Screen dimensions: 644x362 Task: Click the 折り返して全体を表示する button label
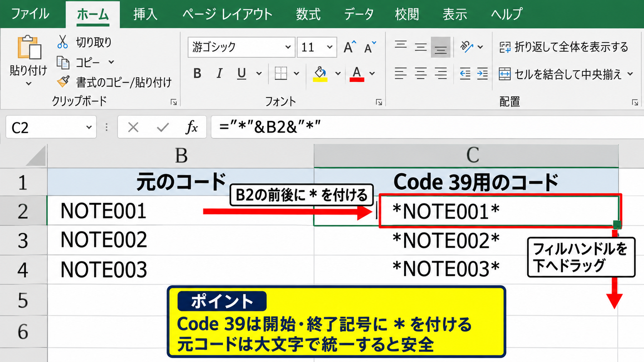pos(572,47)
